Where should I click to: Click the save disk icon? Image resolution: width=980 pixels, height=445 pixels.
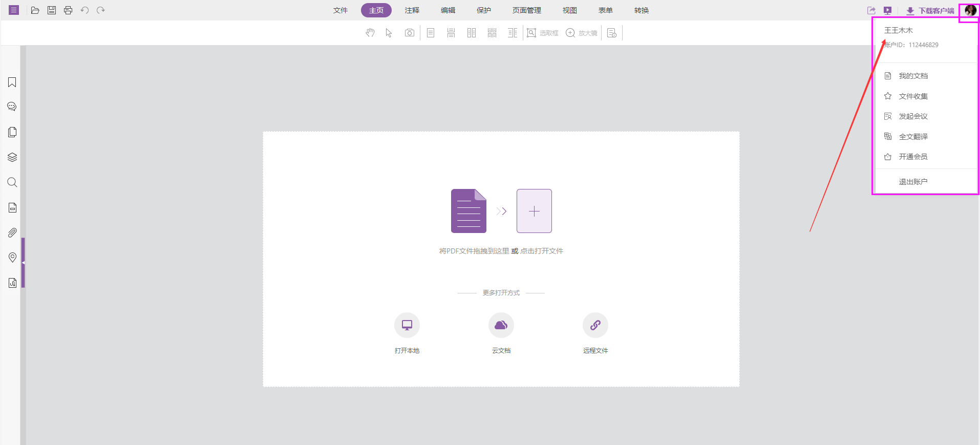tap(52, 10)
